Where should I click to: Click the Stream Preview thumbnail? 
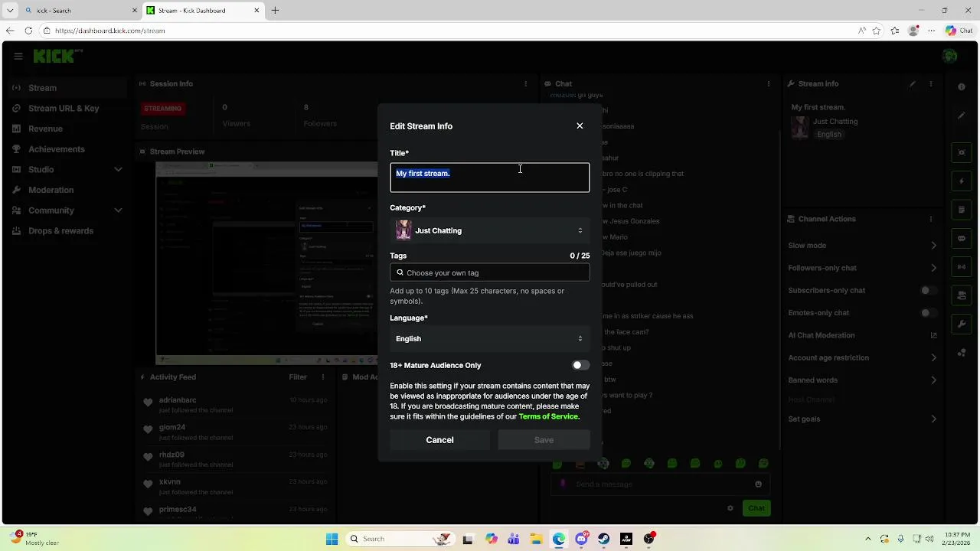tap(266, 263)
